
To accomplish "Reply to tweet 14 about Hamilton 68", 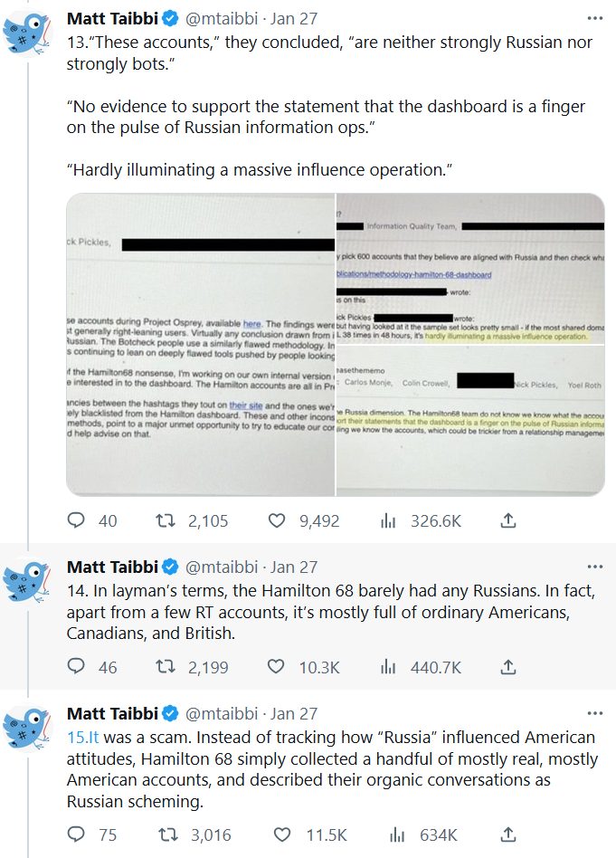I will click(x=77, y=667).
